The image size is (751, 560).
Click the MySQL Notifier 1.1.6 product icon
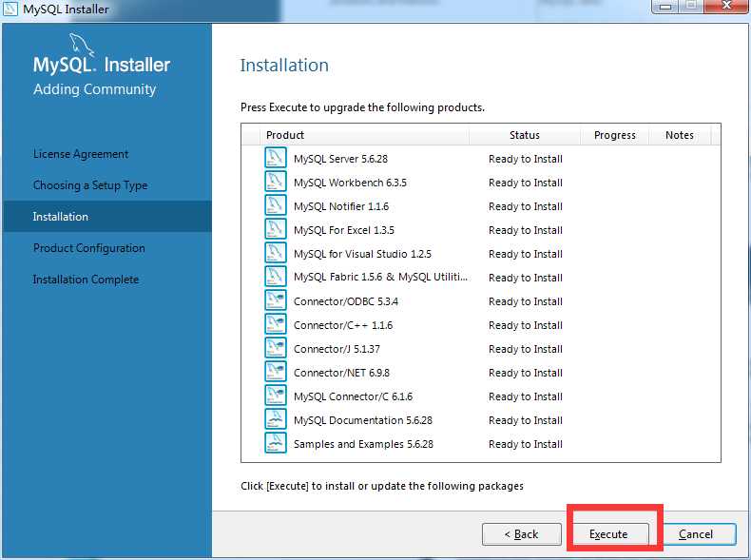(276, 205)
